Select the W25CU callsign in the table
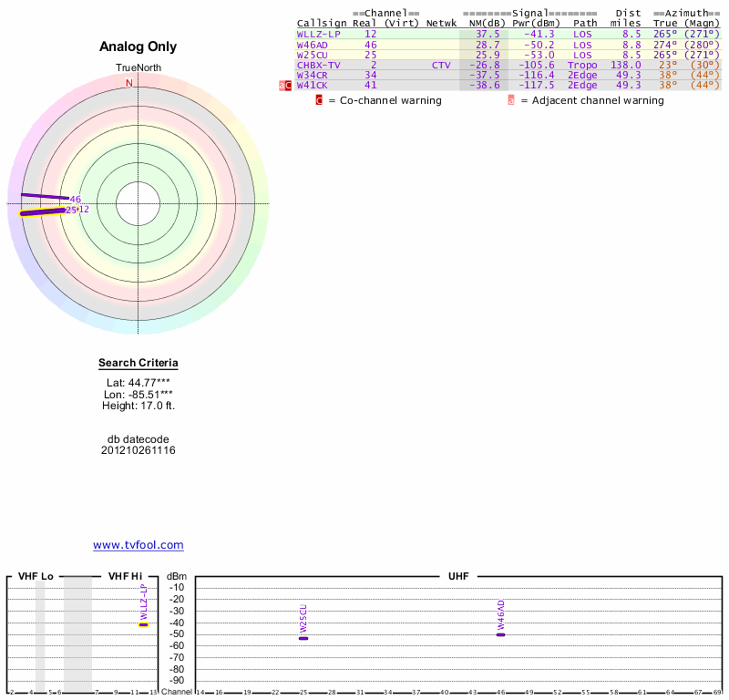The image size is (729, 700). 312,55
